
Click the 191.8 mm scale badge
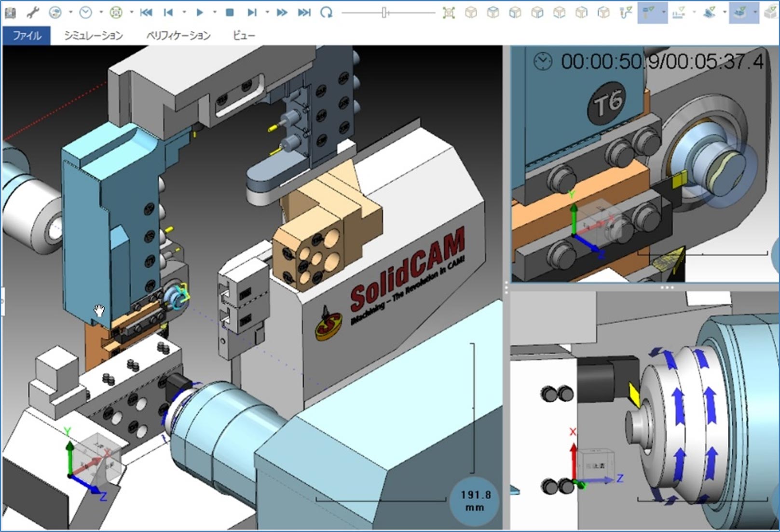tap(474, 501)
